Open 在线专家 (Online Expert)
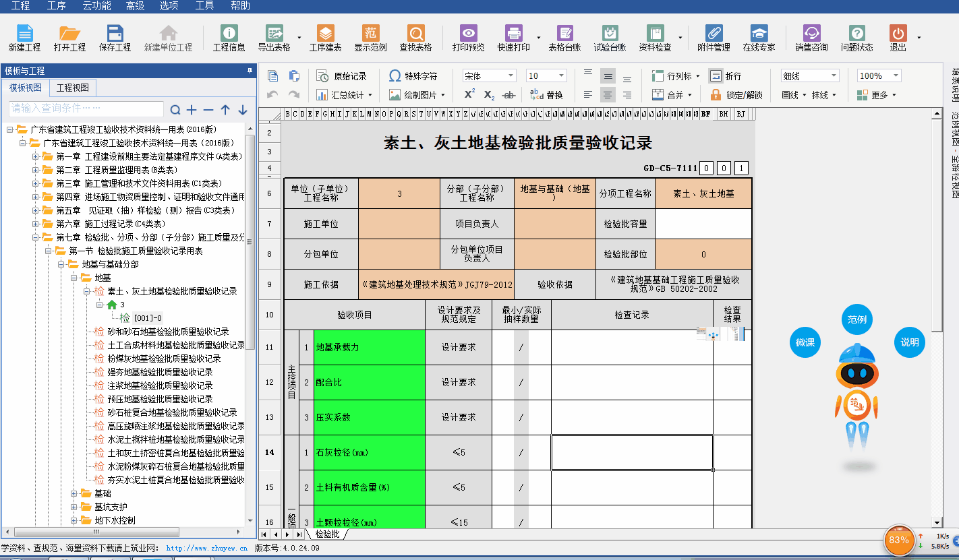The height and width of the screenshot is (560, 959). pyautogui.click(x=759, y=38)
